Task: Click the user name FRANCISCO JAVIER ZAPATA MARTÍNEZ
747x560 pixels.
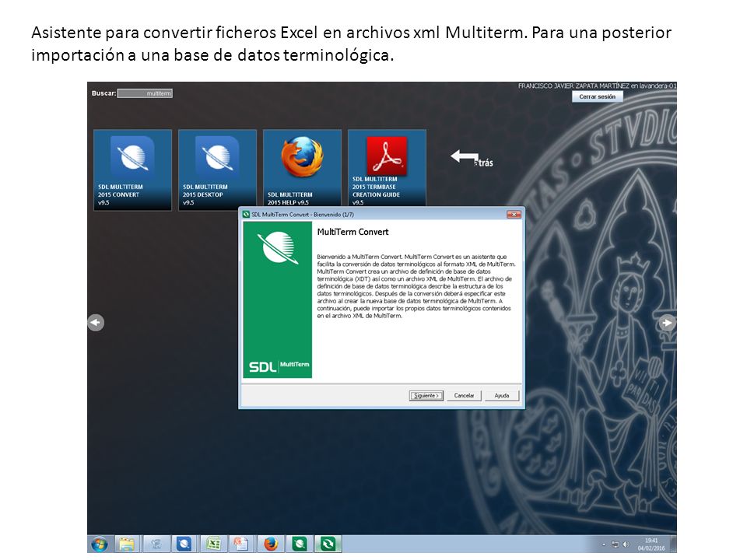Action: point(573,86)
